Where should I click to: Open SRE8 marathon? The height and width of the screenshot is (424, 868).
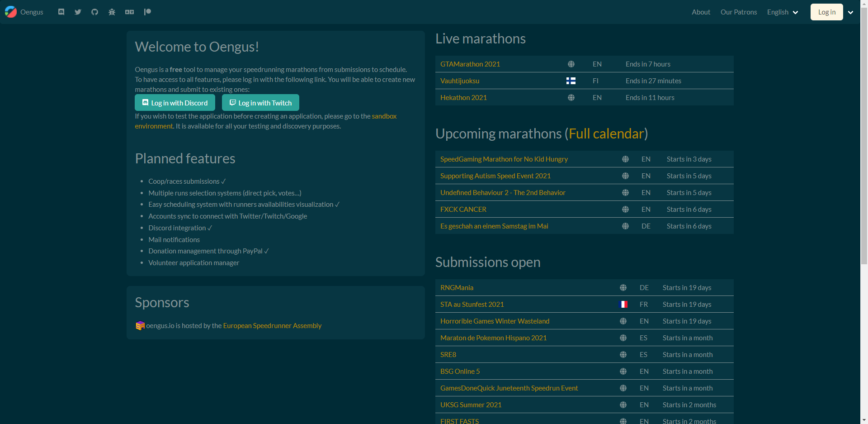[448, 355]
